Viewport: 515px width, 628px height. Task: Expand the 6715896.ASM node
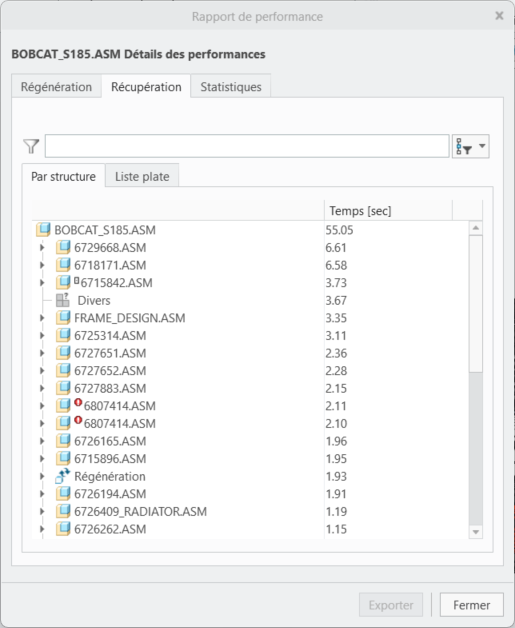[x=42, y=459]
